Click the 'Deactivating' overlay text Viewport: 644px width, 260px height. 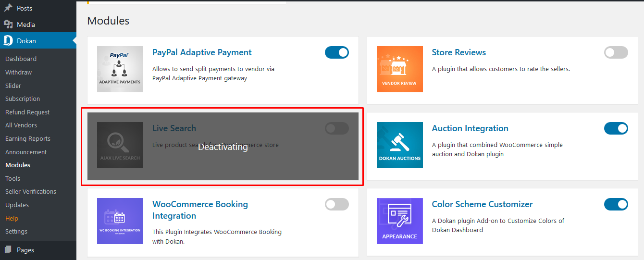pos(223,147)
